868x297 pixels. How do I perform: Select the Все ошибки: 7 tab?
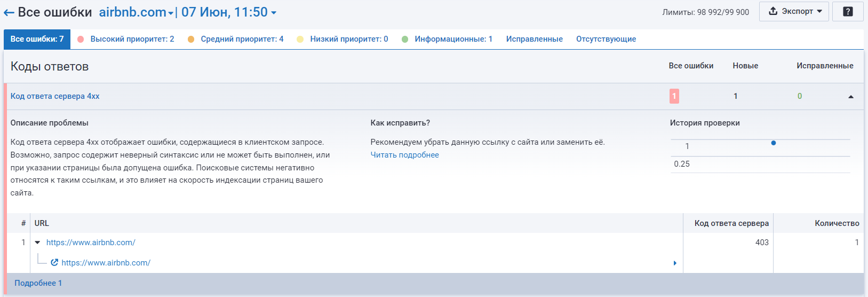(37, 39)
